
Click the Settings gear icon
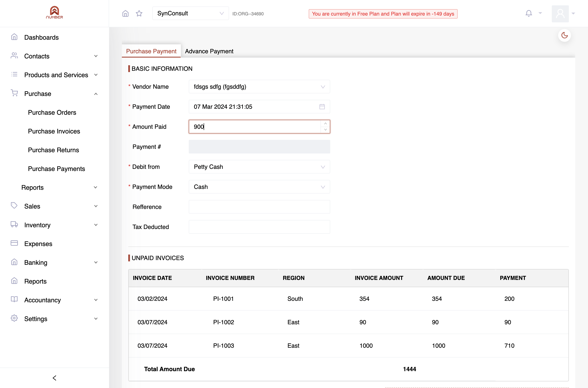click(x=14, y=318)
